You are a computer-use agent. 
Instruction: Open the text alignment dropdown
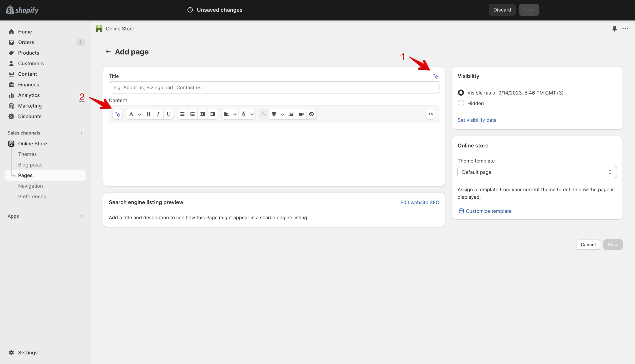point(230,114)
